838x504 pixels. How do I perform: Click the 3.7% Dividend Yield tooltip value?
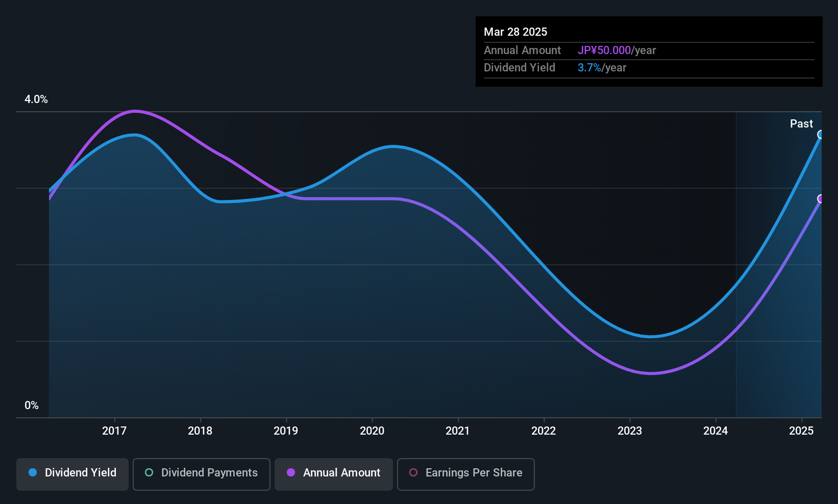(589, 68)
